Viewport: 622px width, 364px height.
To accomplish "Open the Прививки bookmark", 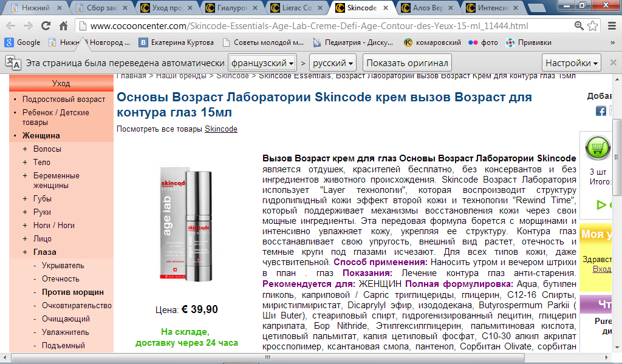I will tap(529, 42).
